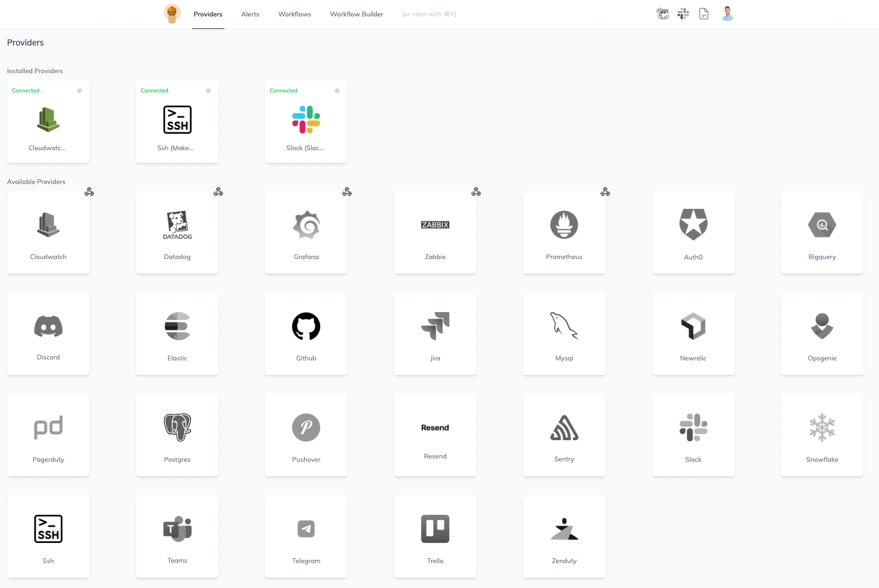Click Connected status on the Ssh card

pos(154,91)
